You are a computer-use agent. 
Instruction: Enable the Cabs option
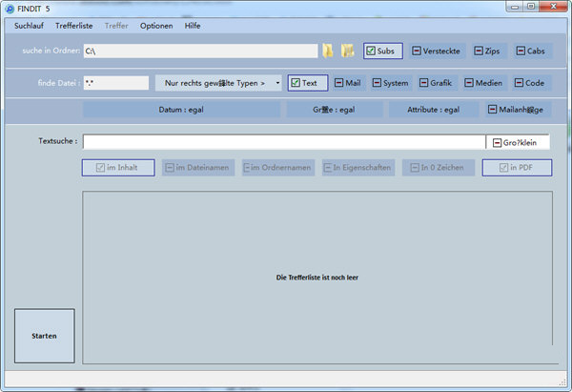[x=532, y=51]
